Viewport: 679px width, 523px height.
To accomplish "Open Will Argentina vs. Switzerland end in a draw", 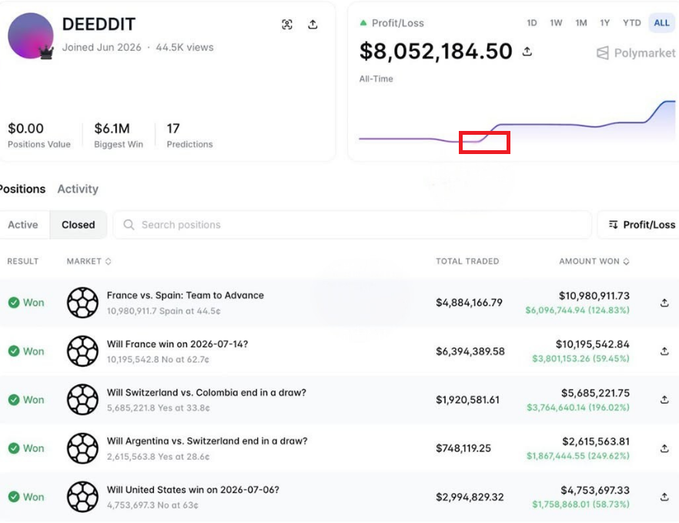I will coord(207,441).
